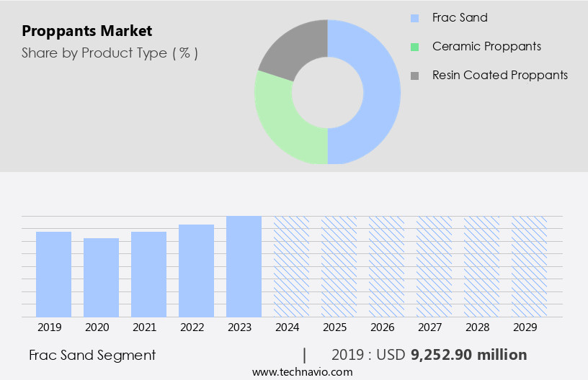Click the 2019 bar in chart
The image size is (588, 380).
point(54,274)
